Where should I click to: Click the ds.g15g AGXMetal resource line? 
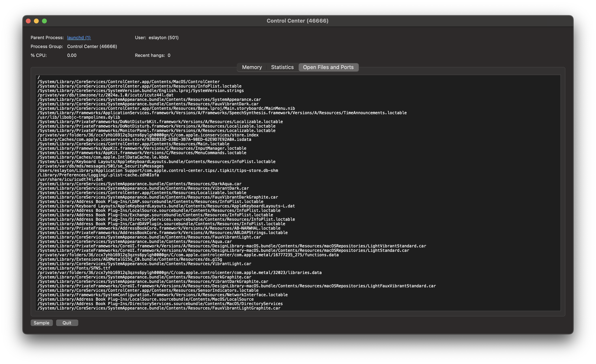tap(130, 259)
